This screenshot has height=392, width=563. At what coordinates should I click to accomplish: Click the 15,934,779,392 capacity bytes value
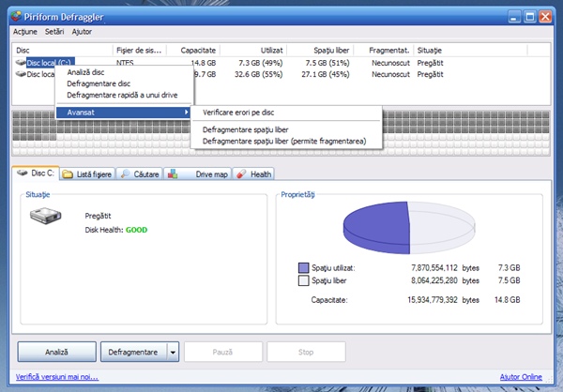tap(433, 300)
